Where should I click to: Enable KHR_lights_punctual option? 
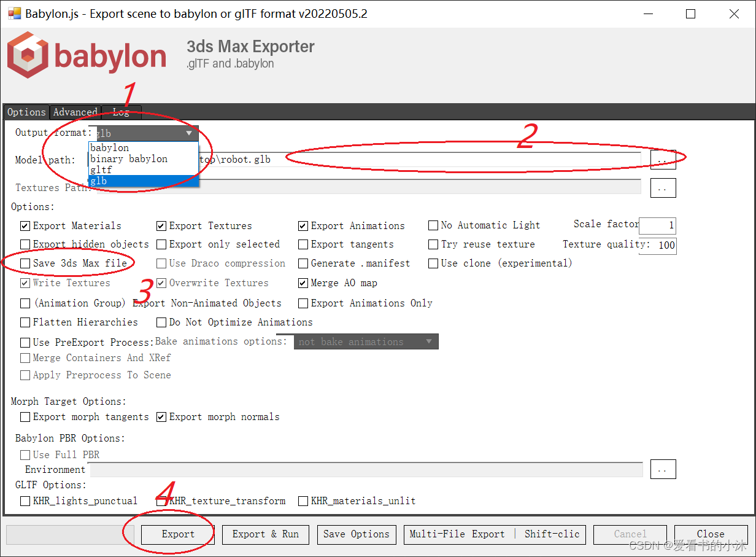[x=25, y=501]
